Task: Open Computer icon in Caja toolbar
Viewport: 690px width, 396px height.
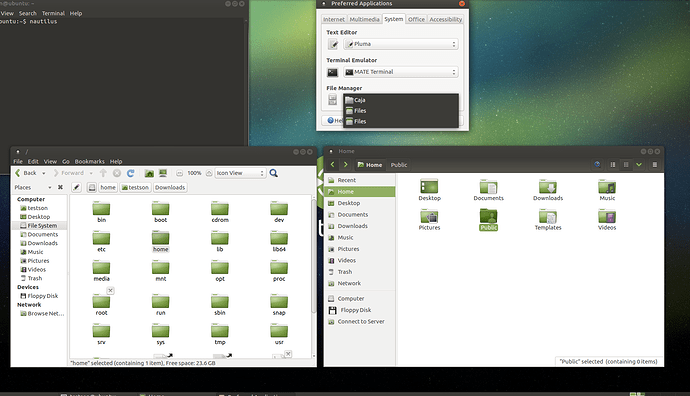Action: (x=163, y=173)
